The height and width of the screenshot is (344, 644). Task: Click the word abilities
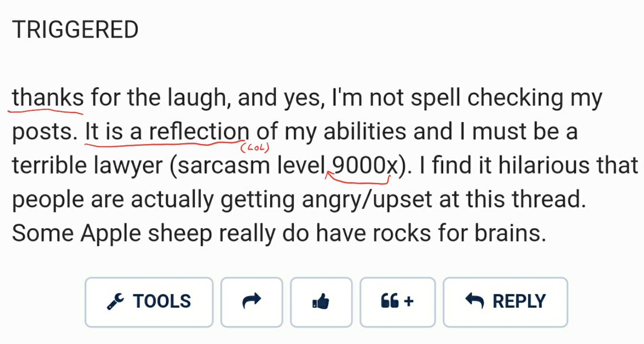coord(365,132)
